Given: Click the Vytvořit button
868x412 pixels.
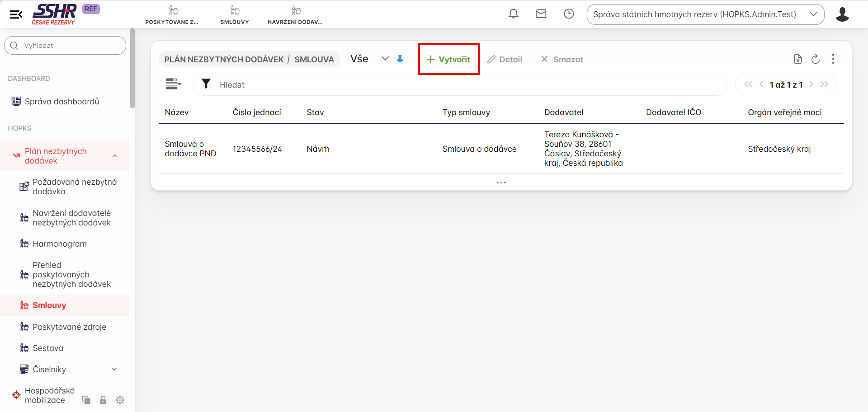Looking at the screenshot, I should [448, 59].
